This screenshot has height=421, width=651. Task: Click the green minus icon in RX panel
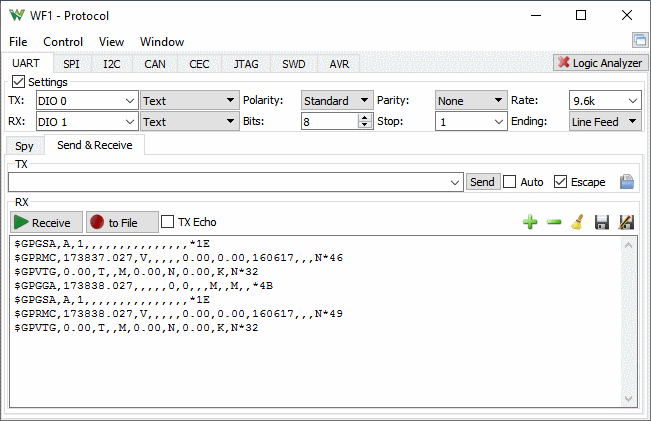click(x=554, y=222)
